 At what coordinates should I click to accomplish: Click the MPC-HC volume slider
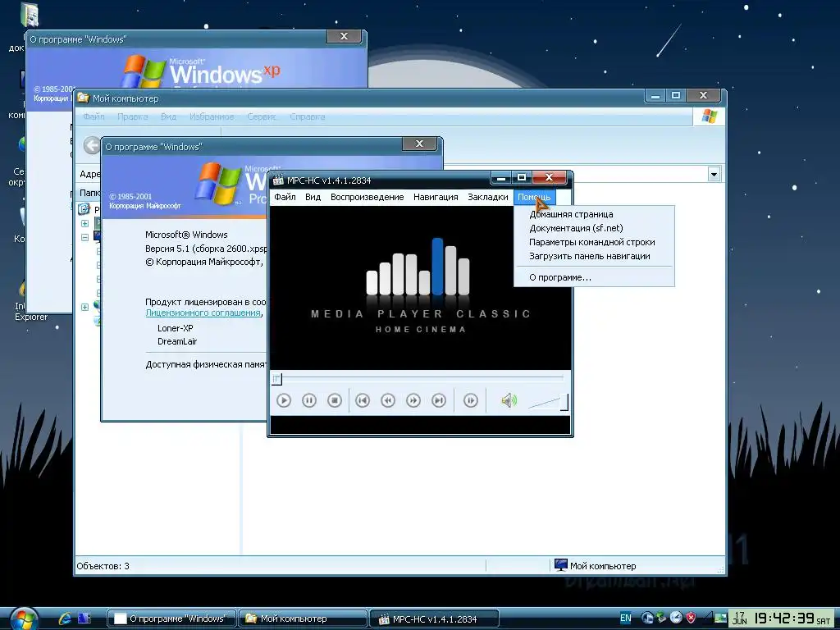pos(548,402)
